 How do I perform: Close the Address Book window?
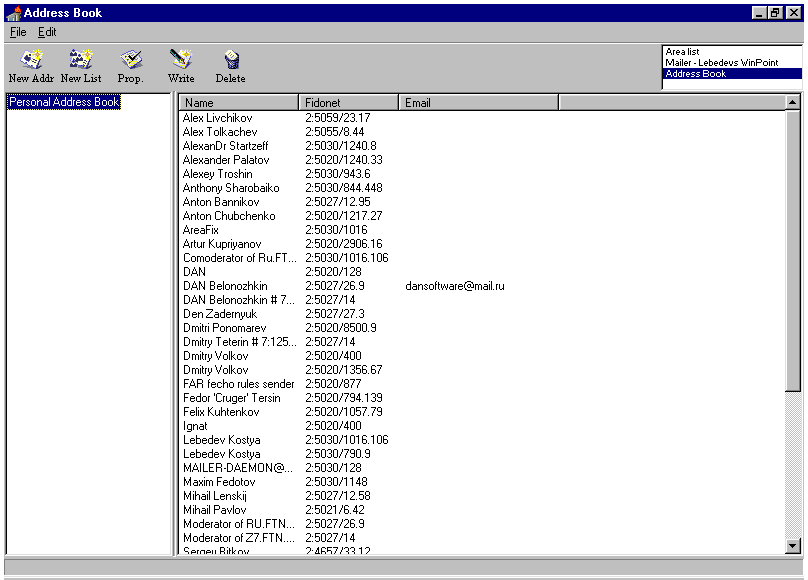point(794,13)
